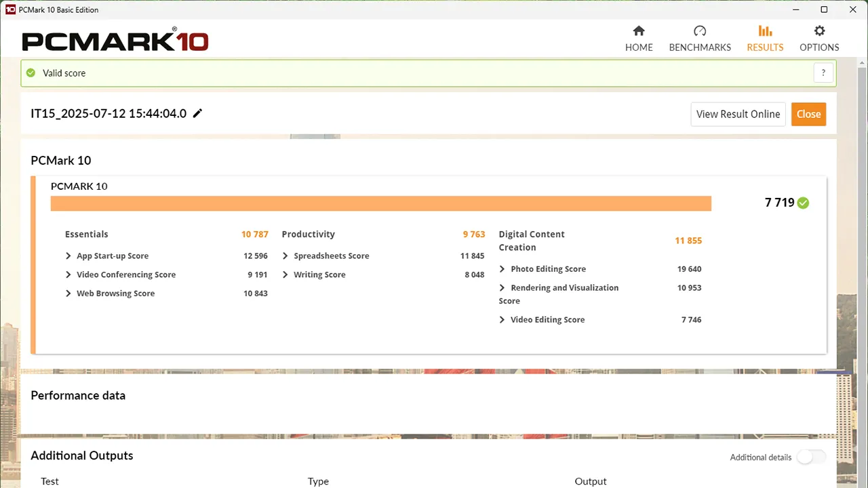Click the Digital Content Creation heading

click(532, 241)
